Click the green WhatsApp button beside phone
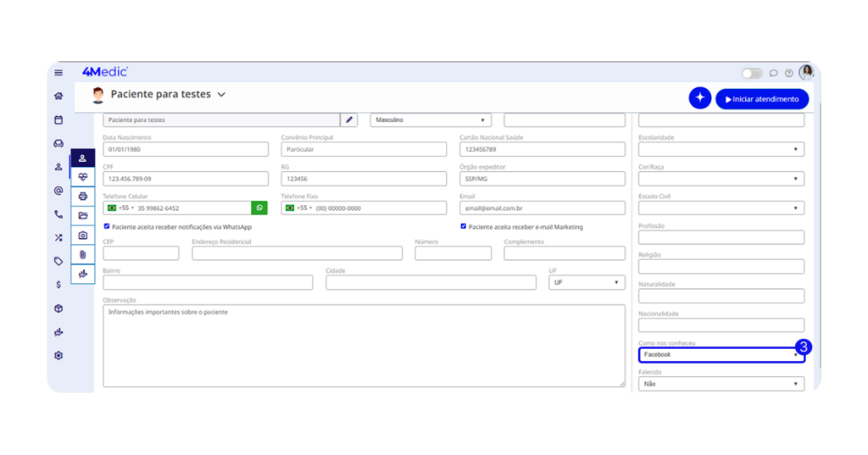The width and height of the screenshot is (868, 455). (259, 208)
